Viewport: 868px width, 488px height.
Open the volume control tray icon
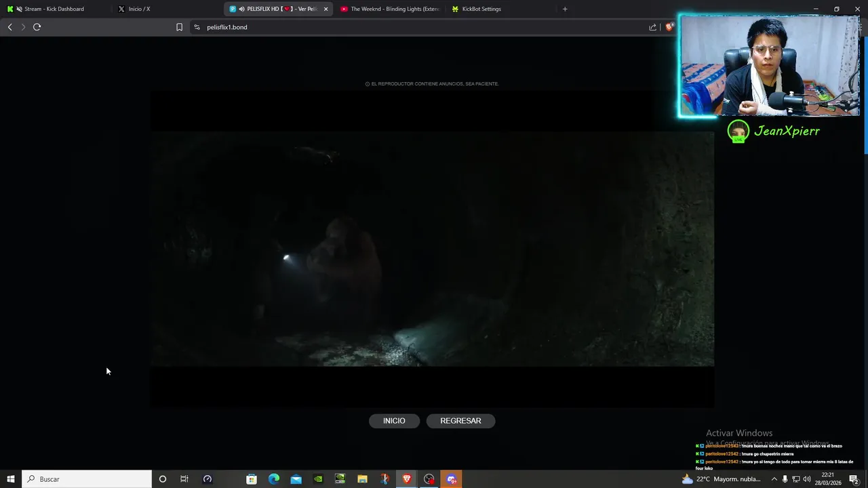807,479
